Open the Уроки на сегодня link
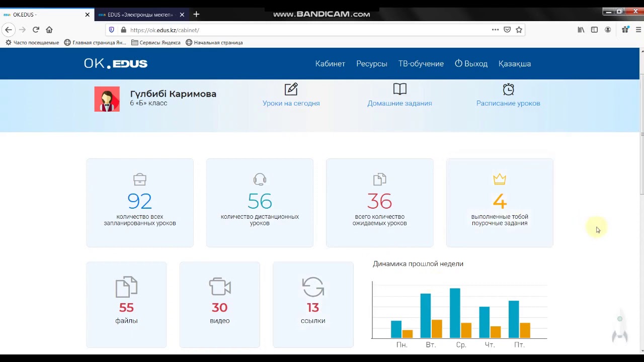Viewport: 644px width, 362px height. click(x=291, y=103)
